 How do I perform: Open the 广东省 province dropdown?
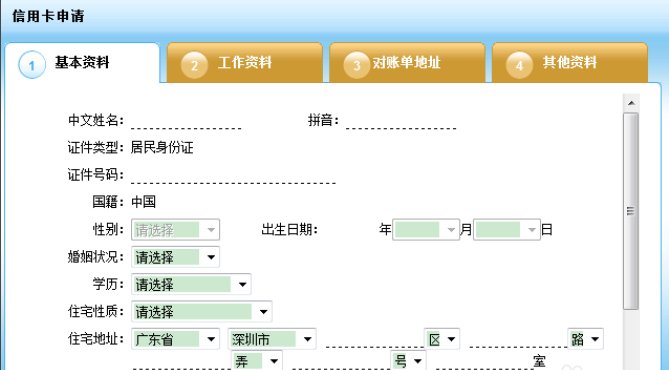point(175,339)
